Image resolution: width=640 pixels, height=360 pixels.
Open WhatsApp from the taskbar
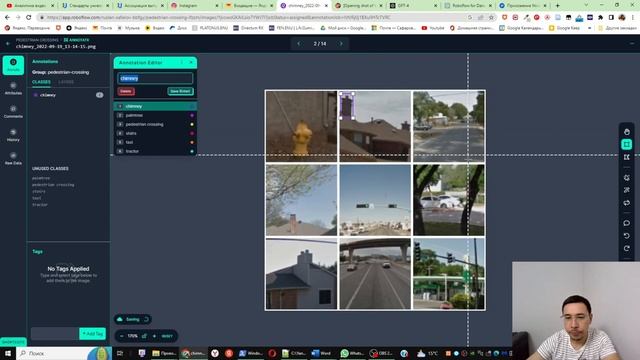click(x=352, y=353)
